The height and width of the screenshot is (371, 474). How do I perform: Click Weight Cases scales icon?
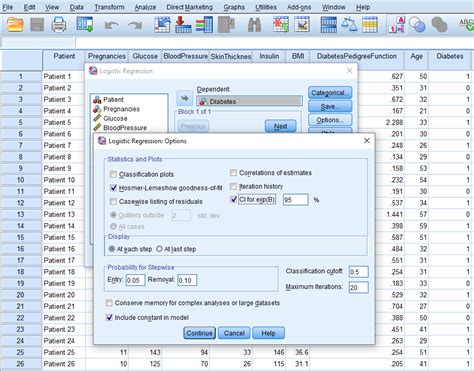click(x=349, y=25)
